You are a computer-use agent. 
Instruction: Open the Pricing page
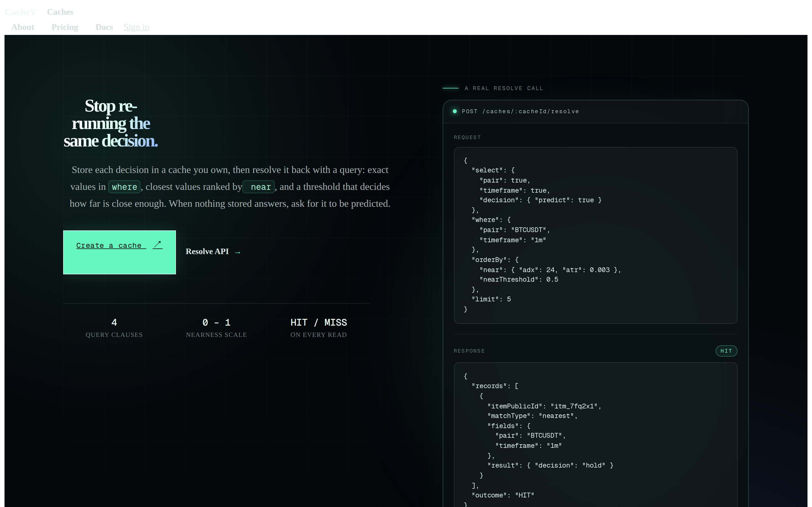pos(65,27)
